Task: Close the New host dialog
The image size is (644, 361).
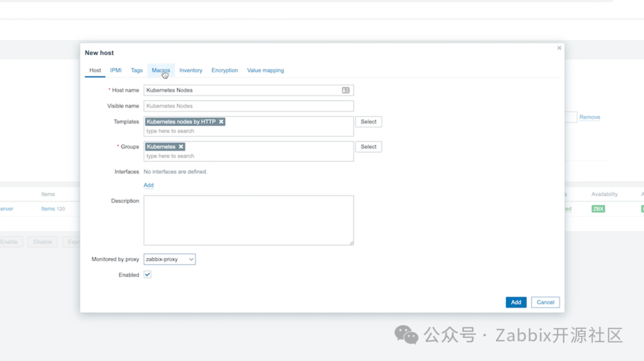Action: [559, 48]
